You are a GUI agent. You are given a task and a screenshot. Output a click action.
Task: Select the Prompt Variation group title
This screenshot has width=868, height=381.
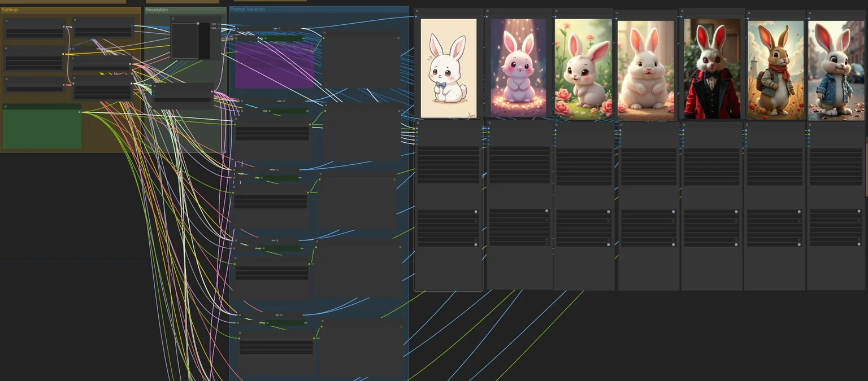(247, 9)
